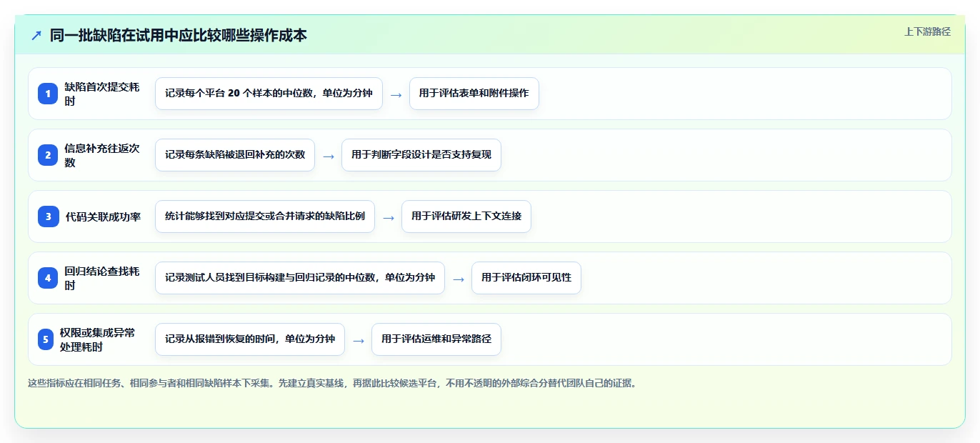980x443 pixels.
Task: Click the number 2 badge for 信息补充往返次数
Action: point(48,155)
